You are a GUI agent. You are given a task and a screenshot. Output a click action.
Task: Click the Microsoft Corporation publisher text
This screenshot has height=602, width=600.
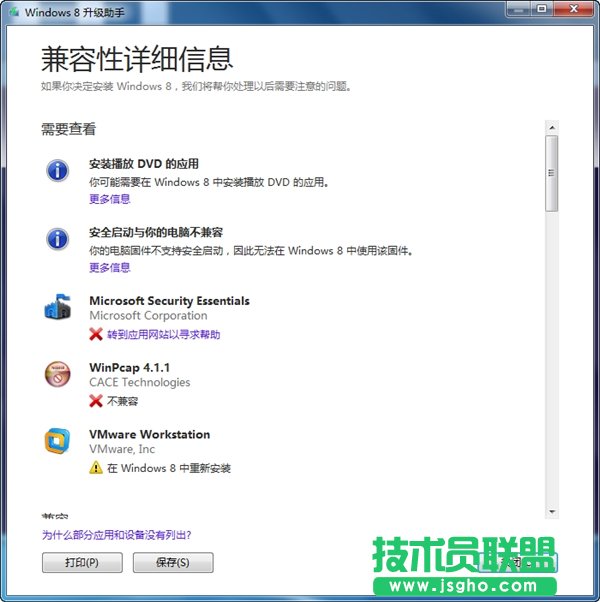coord(148,316)
